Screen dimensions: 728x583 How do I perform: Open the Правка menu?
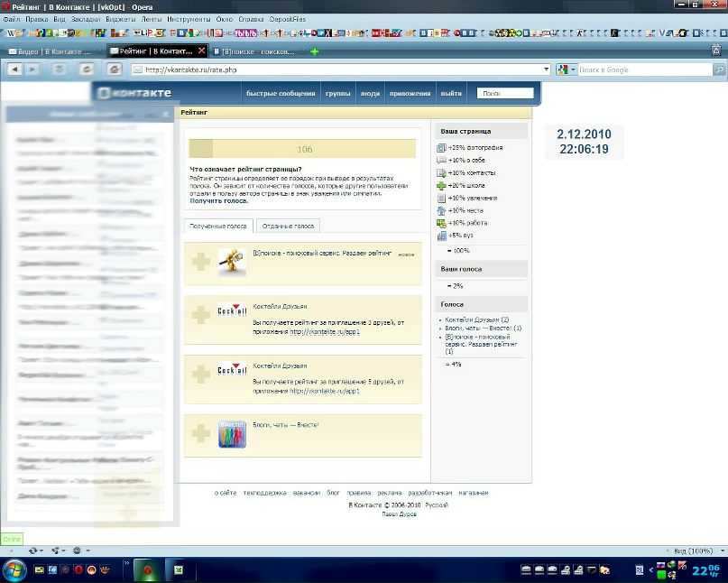[x=37, y=20]
